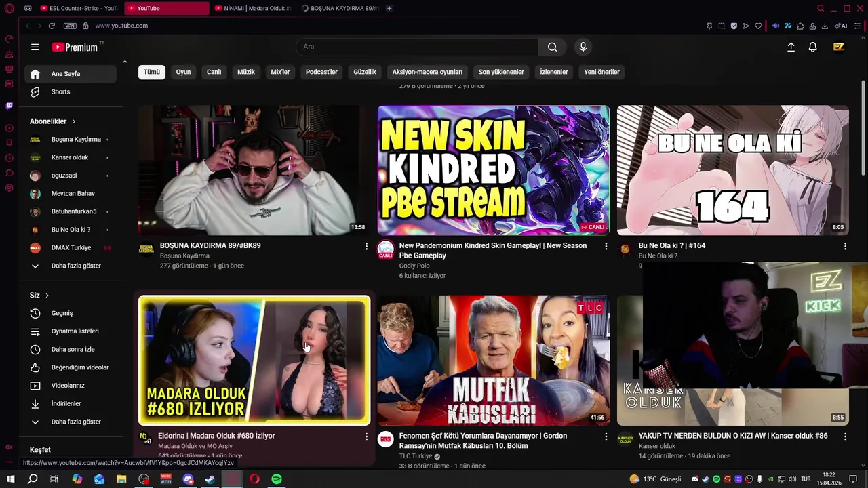The width and height of the screenshot is (868, 488).
Task: Open İndirilenler downloads in sidebar
Action: point(71,403)
